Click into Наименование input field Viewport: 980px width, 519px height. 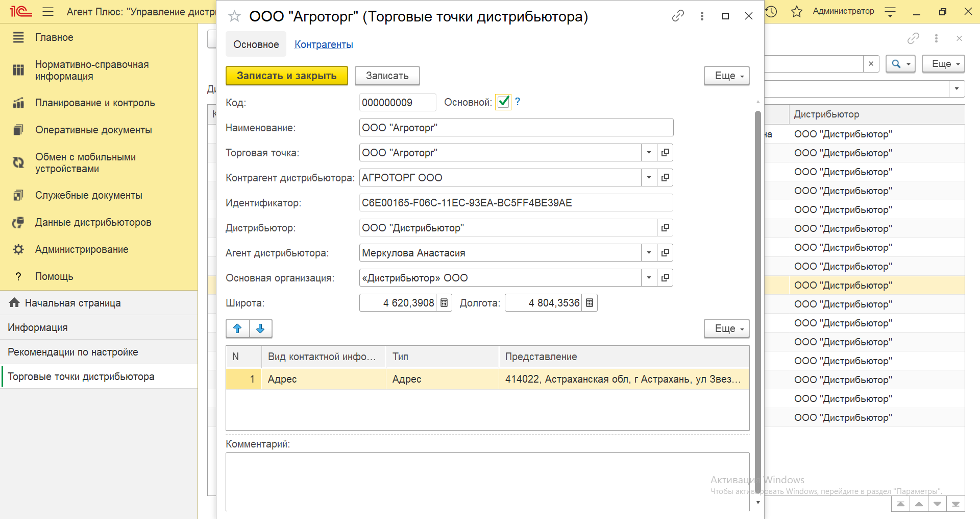(x=516, y=128)
